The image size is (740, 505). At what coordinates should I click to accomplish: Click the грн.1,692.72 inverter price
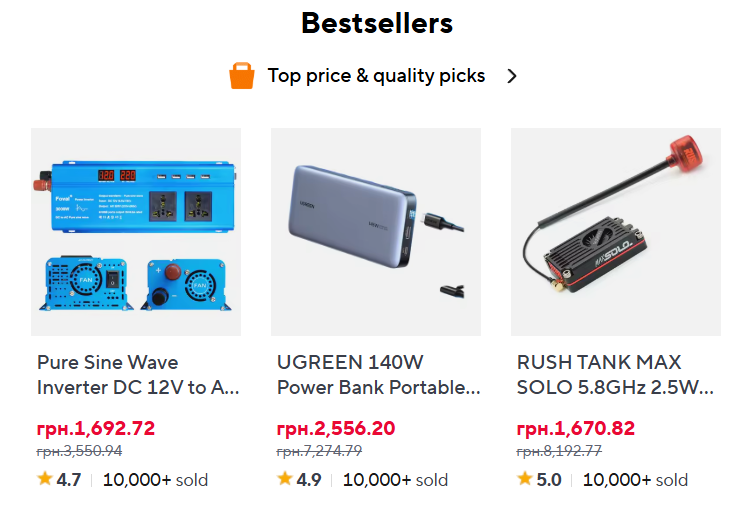pyautogui.click(x=96, y=429)
